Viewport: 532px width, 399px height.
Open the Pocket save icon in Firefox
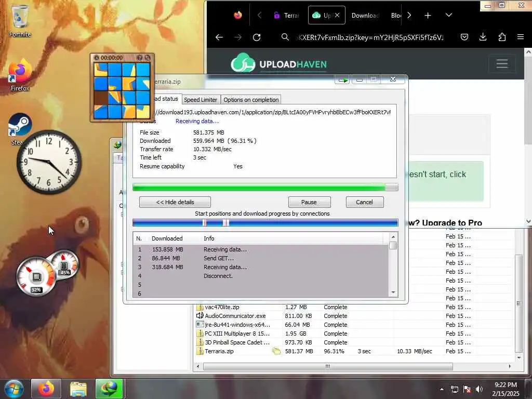pos(464,37)
